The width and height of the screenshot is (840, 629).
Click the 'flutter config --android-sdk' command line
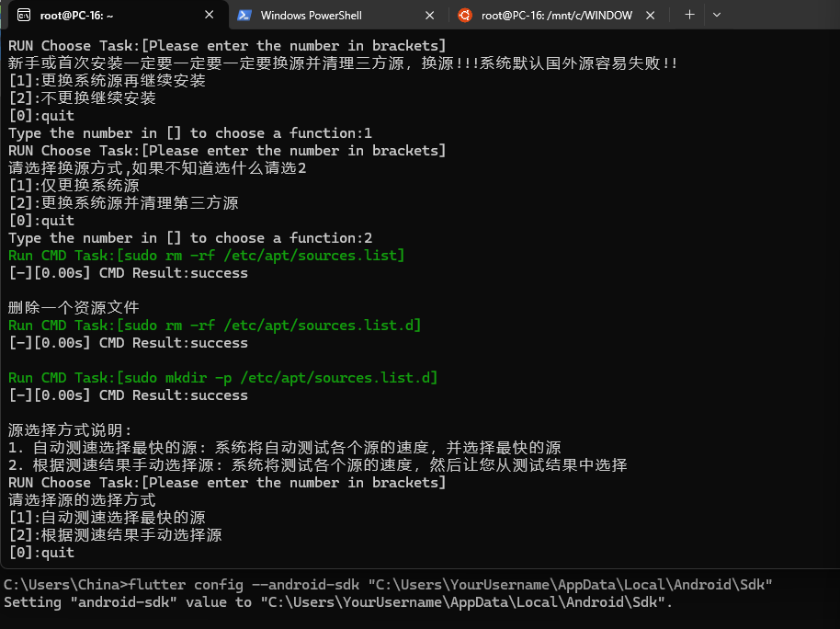(388, 585)
